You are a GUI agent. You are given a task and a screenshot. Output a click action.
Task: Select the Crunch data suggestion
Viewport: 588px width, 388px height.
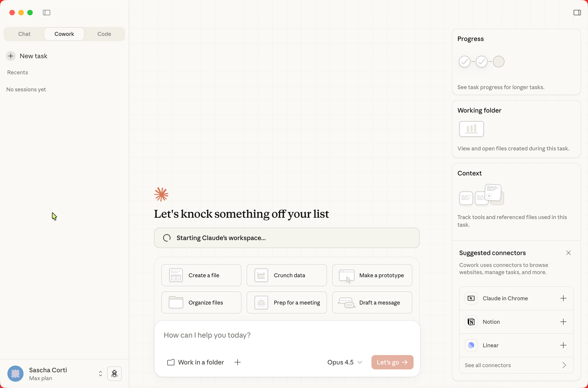point(287,275)
